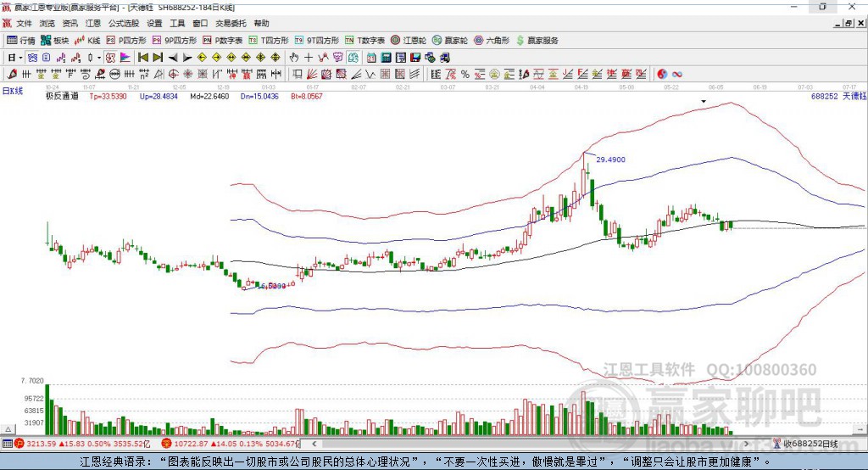This screenshot has width=868, height=470.
Task: Open the T数字表 tool
Action: (x=364, y=41)
